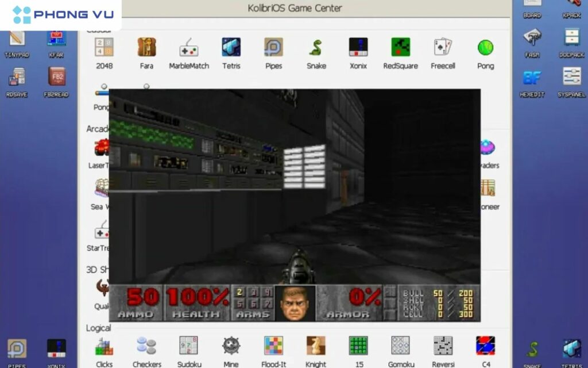Open the Snake game in Game Center
588x368 pixels.
[316, 47]
